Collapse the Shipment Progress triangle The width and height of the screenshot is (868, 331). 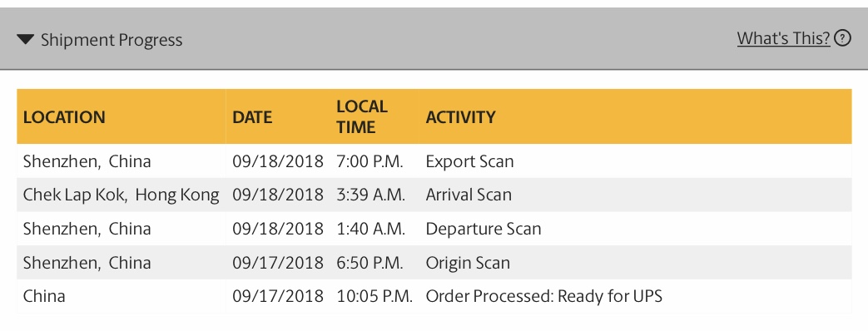point(26,39)
